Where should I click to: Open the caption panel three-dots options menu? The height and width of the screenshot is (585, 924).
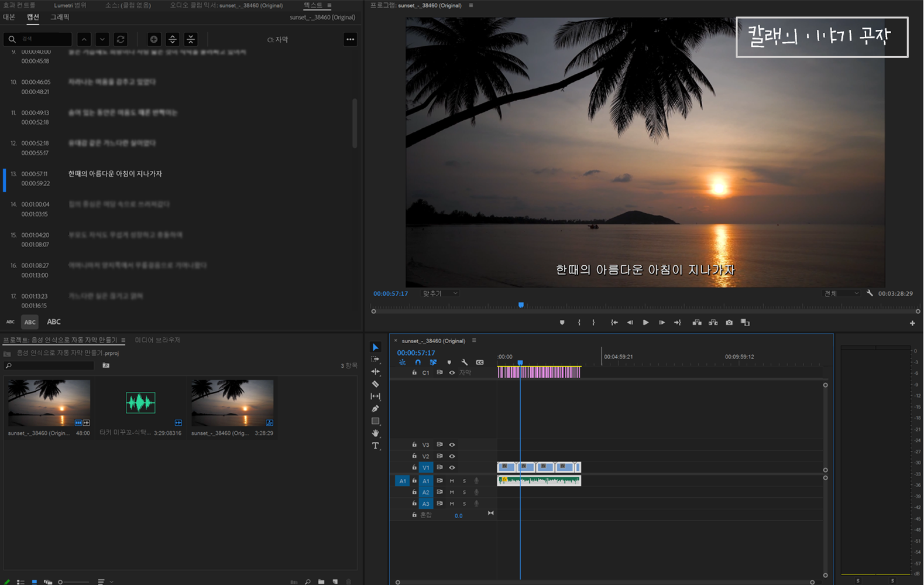(350, 39)
